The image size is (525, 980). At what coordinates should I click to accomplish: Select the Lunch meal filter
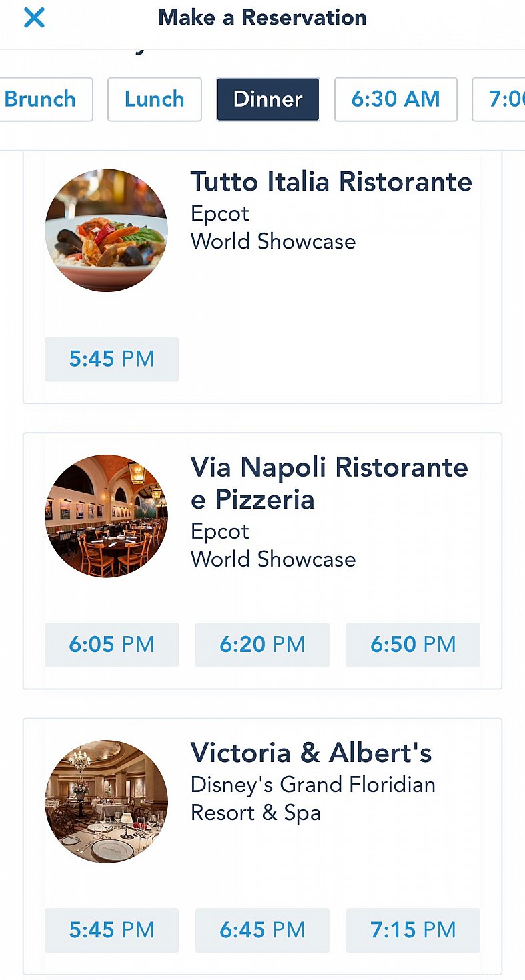(154, 99)
